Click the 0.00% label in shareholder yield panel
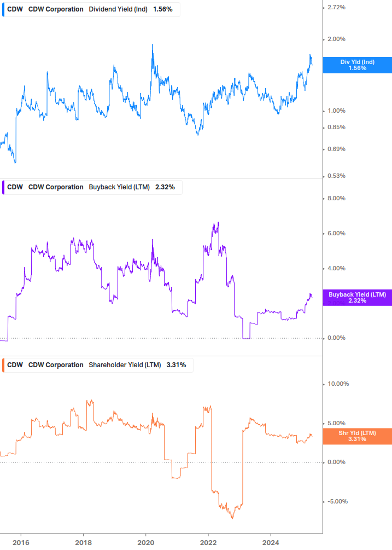 click(x=336, y=462)
